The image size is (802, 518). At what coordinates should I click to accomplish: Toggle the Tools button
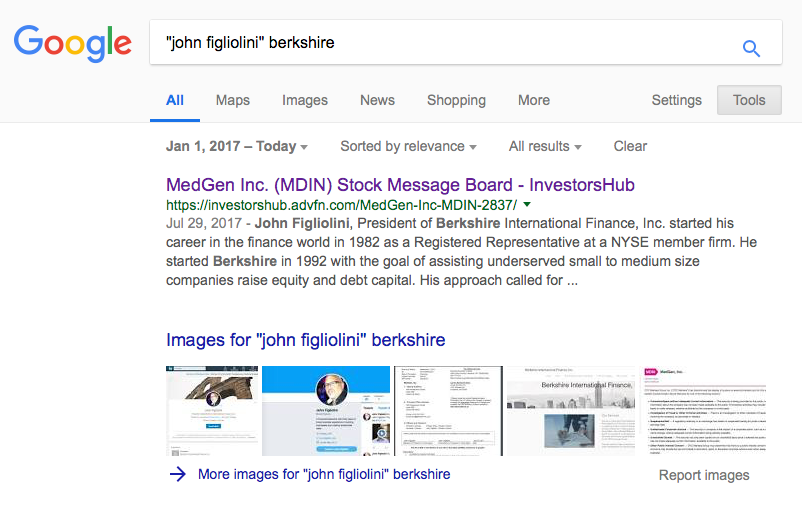pyautogui.click(x=749, y=100)
